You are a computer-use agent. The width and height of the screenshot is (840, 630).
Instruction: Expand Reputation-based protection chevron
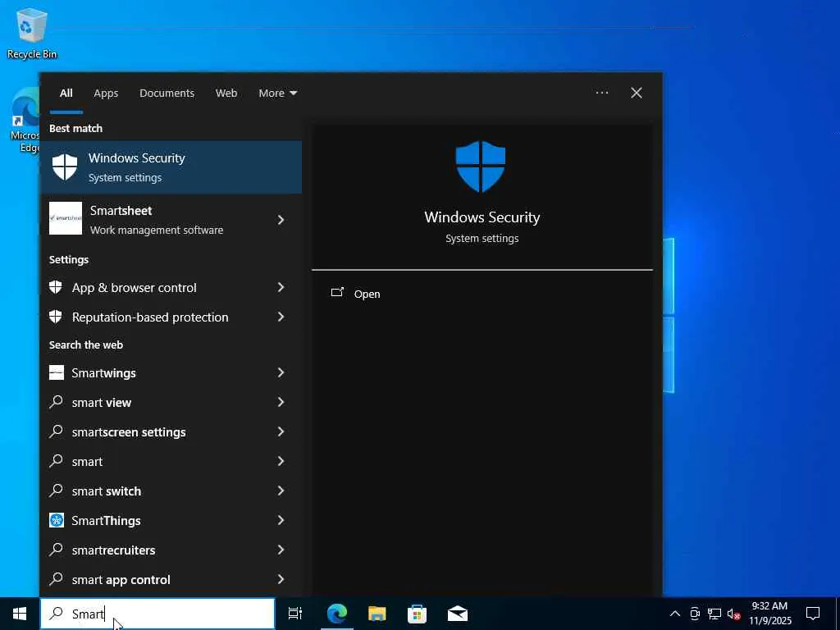(281, 317)
